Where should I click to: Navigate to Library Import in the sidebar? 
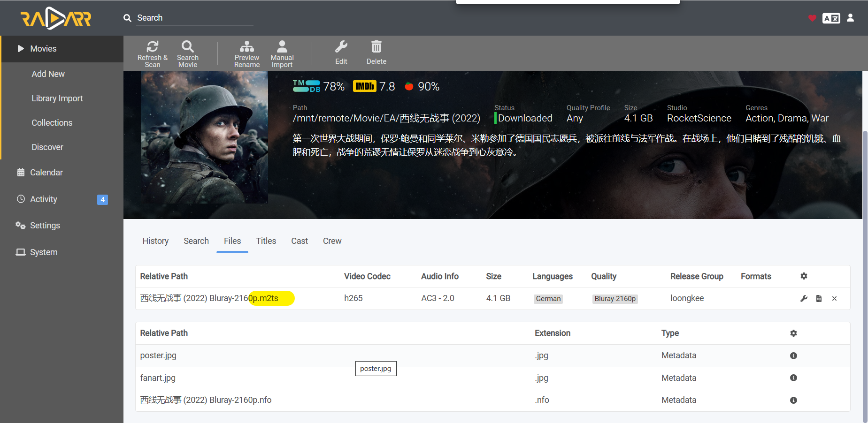point(57,98)
